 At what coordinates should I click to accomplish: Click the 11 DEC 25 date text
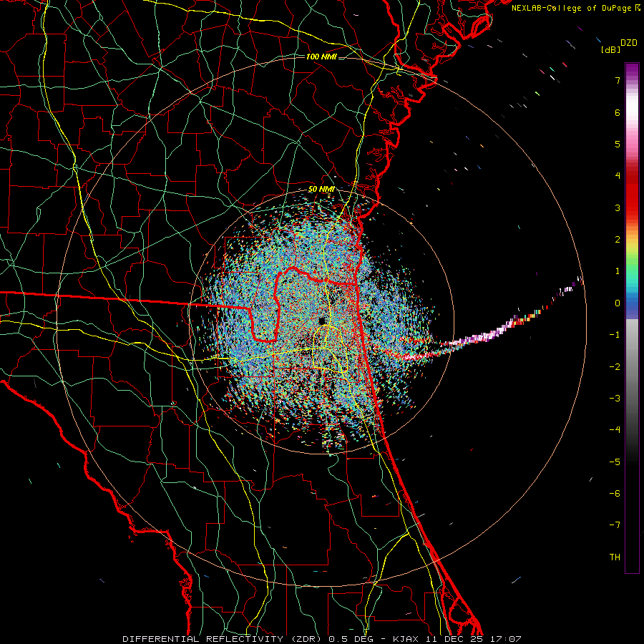click(454, 639)
